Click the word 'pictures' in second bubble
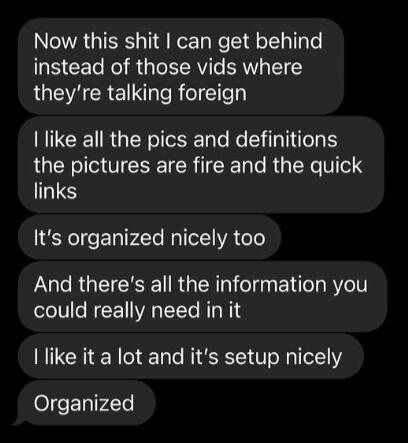Screen dimensions: 408x443 [111, 166]
